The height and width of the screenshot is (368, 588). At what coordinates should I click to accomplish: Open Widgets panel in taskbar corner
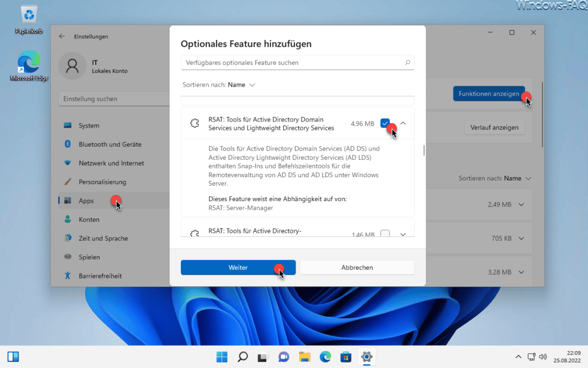pyautogui.click(x=13, y=357)
